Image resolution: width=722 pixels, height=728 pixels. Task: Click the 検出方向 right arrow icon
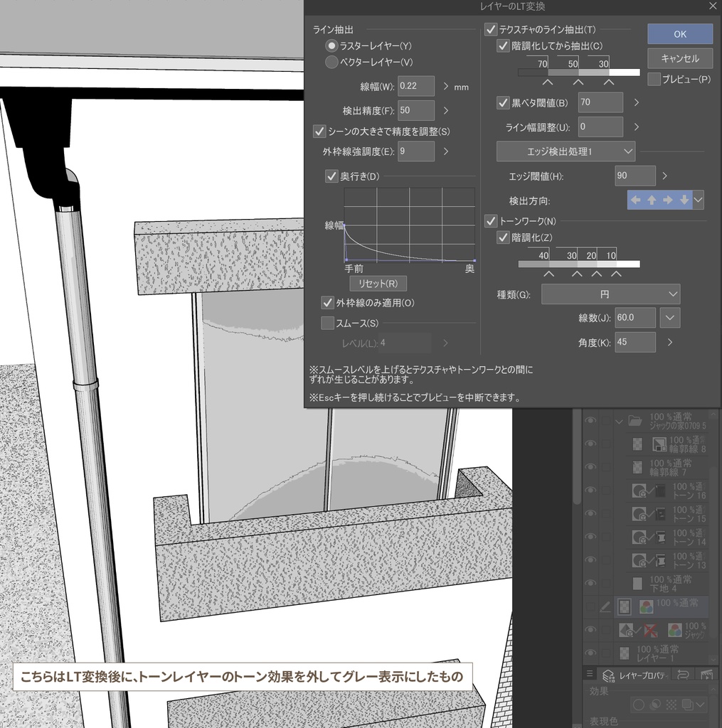coord(668,200)
